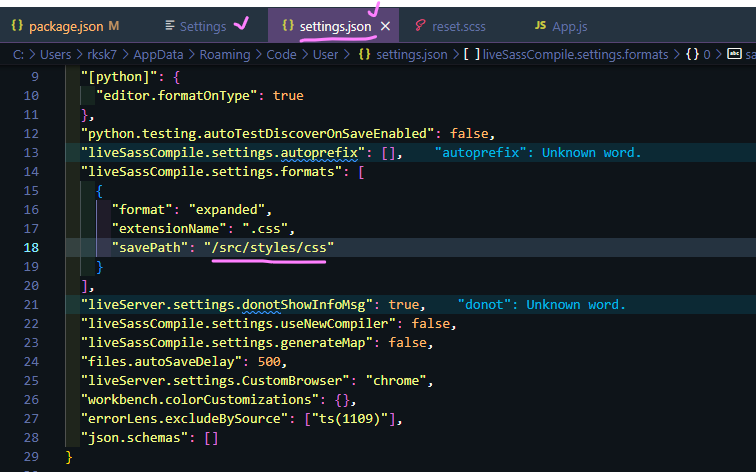The height and width of the screenshot is (472, 756).
Task: Open the Code breadcrumb folder
Action: [282, 54]
